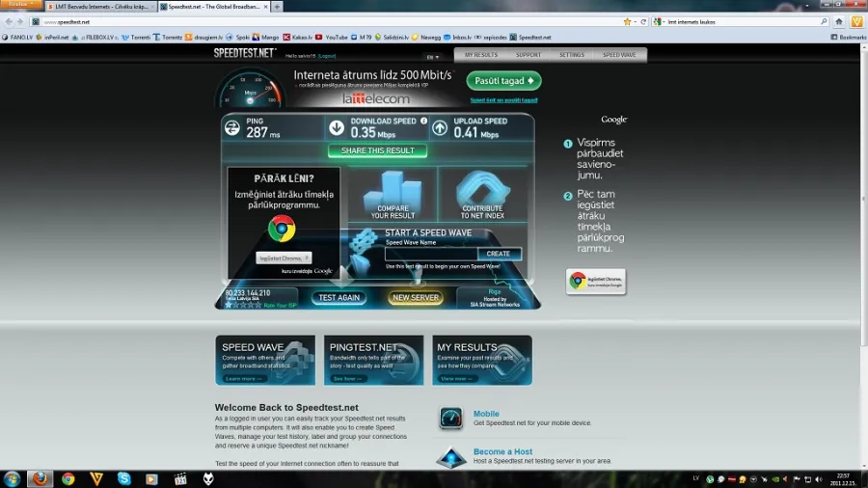The image size is (868, 488).
Task: Click the Test Again button
Action: coord(339,298)
